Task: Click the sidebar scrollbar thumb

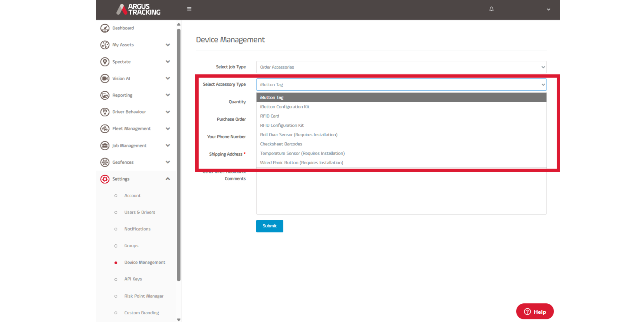Action: 179,155
